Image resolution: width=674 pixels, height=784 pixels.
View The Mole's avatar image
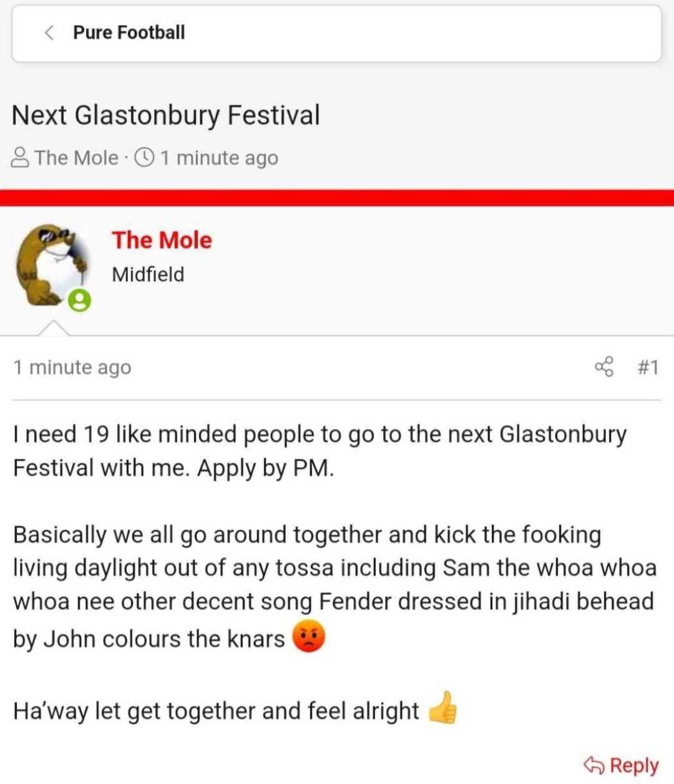52,266
